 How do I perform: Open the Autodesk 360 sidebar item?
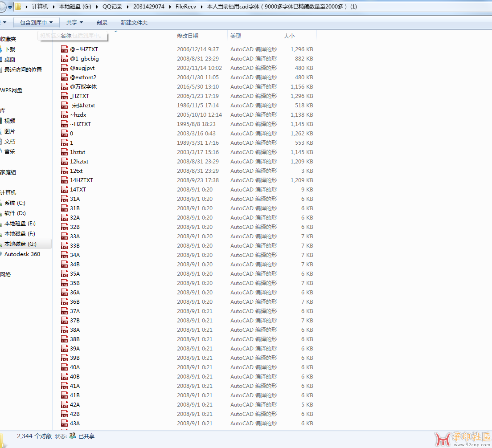point(22,254)
